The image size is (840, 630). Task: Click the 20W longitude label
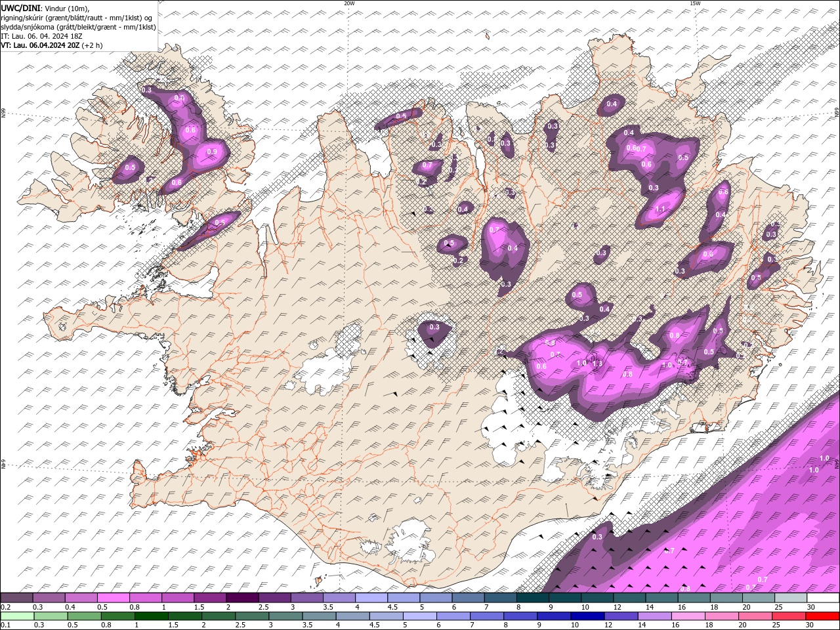350,3
